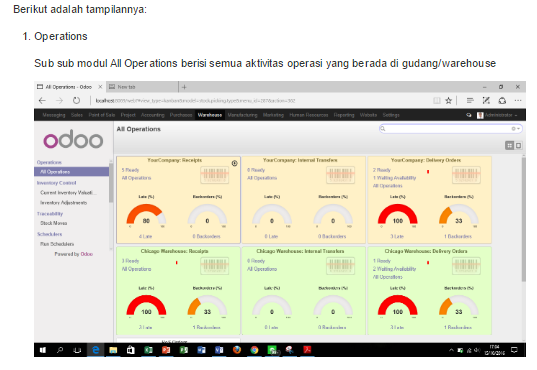Viewport: 537px width, 370px height.
Task: Open Inventory Adjustments in sidebar
Action: [63, 203]
